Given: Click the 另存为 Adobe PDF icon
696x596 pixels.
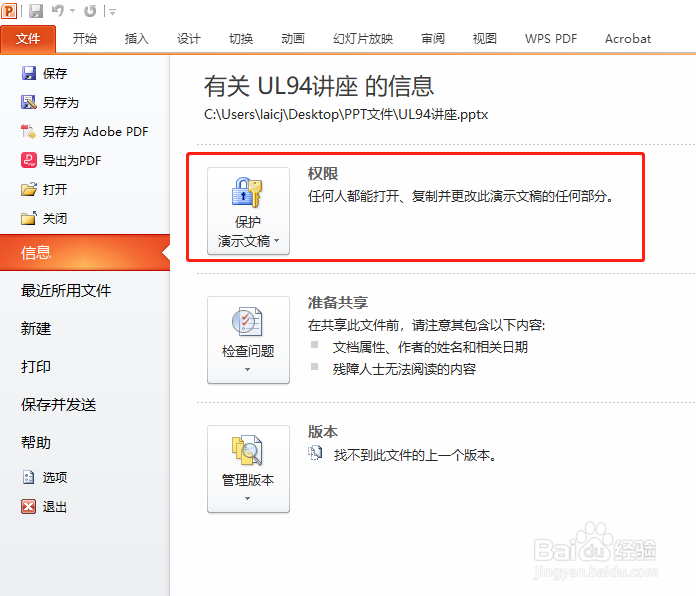Looking at the screenshot, I should pyautogui.click(x=29, y=132).
